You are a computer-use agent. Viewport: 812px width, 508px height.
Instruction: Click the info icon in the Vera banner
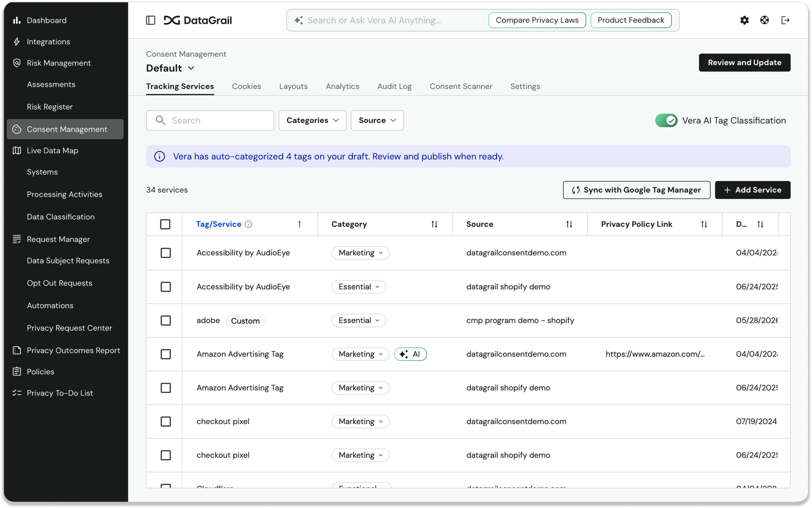tap(159, 156)
